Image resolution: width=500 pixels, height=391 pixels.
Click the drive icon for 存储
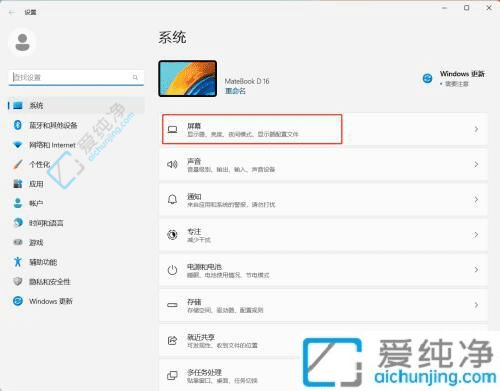172,305
